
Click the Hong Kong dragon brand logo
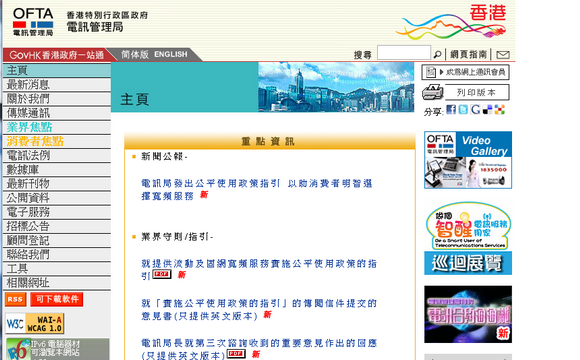click(451, 22)
